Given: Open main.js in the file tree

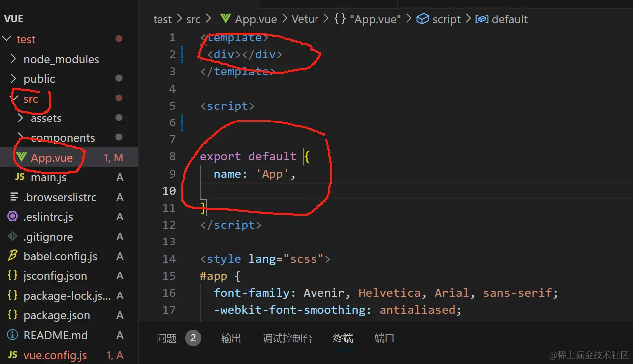Looking at the screenshot, I should coord(49,177).
